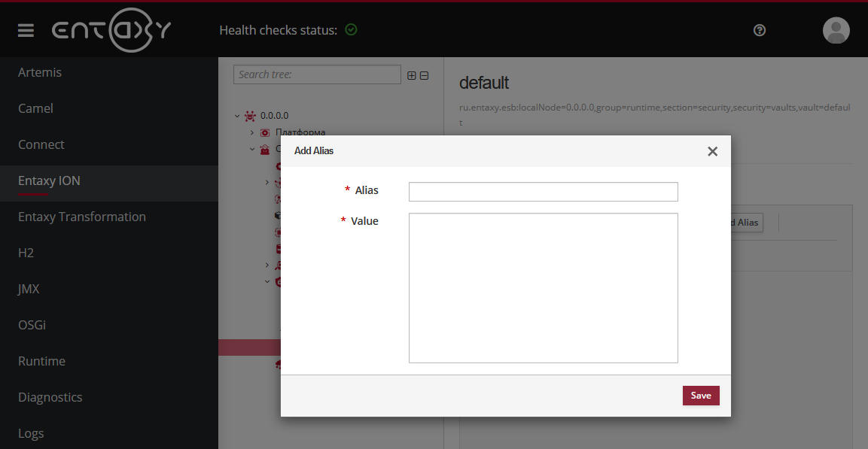
Task: Click the Entaxy logo
Action: coord(111,30)
